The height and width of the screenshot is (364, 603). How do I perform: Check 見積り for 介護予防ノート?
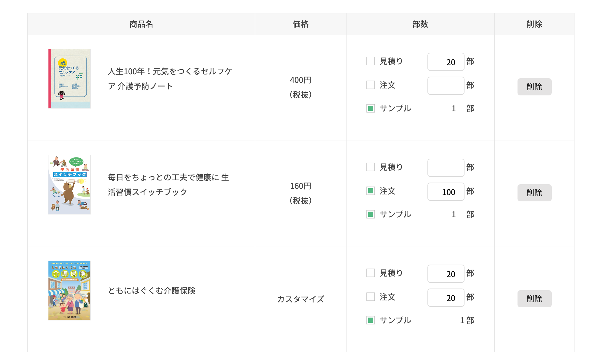click(x=370, y=61)
